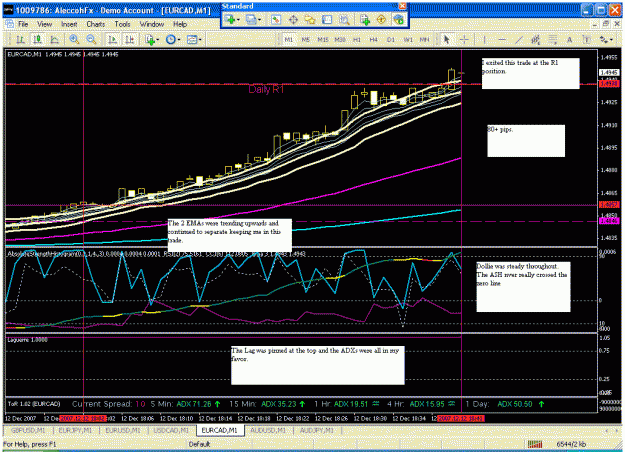Switch to candlestick chart icon
Viewport: 625px width, 452px height.
pyautogui.click(x=37, y=39)
